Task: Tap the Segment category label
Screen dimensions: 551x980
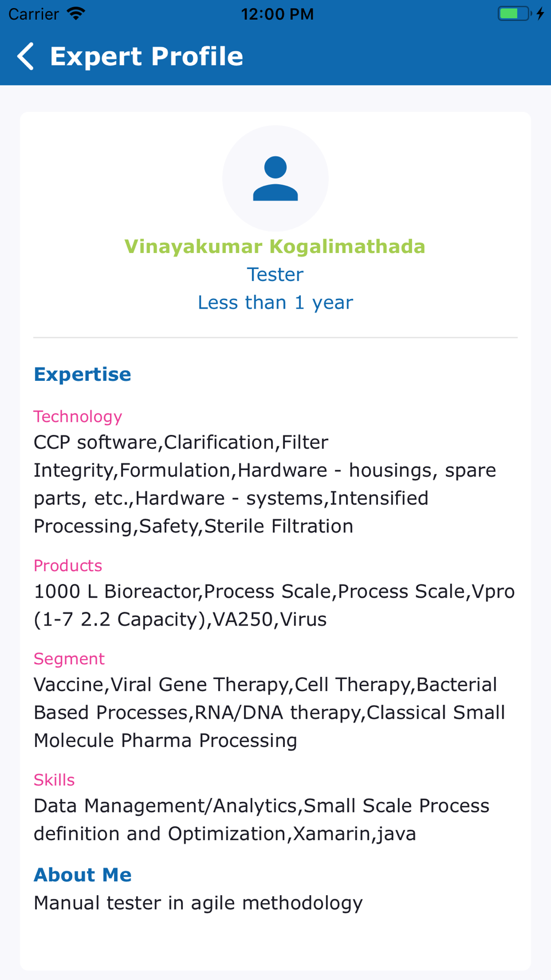Action: pos(69,659)
